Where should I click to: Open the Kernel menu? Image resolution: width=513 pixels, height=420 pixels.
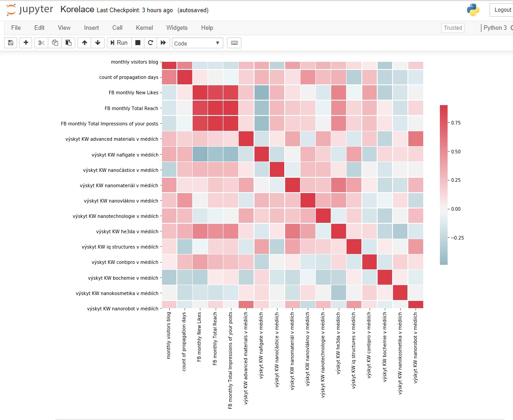144,28
